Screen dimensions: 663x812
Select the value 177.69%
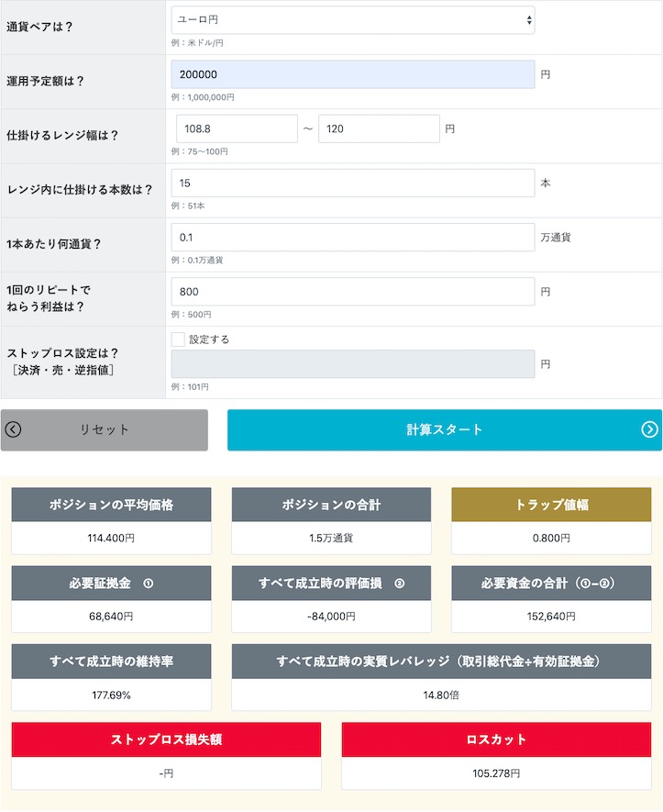pyautogui.click(x=111, y=695)
